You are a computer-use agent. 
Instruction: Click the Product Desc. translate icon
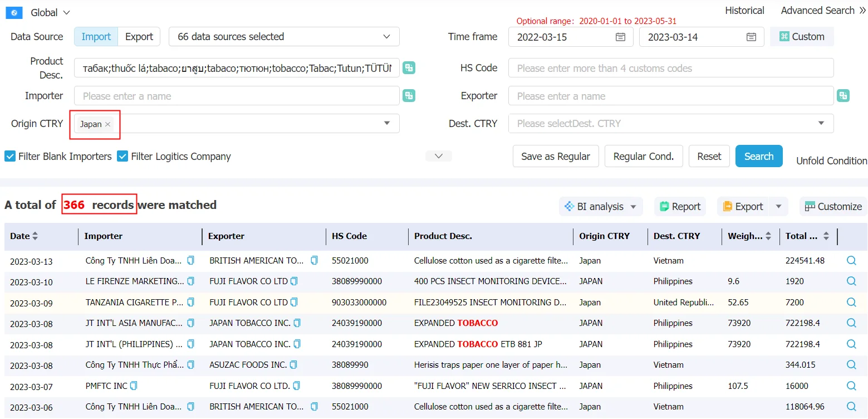[409, 68]
